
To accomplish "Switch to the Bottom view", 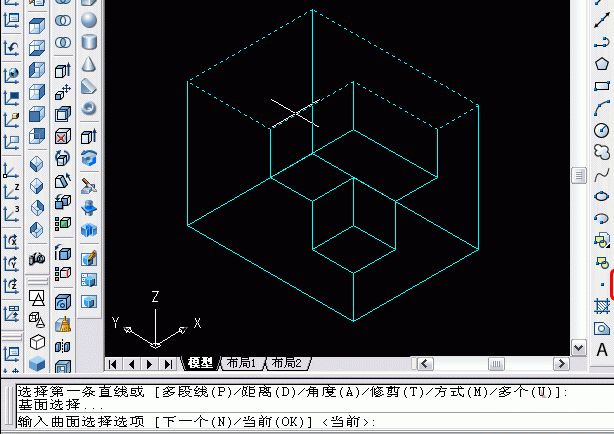I will point(37,48).
